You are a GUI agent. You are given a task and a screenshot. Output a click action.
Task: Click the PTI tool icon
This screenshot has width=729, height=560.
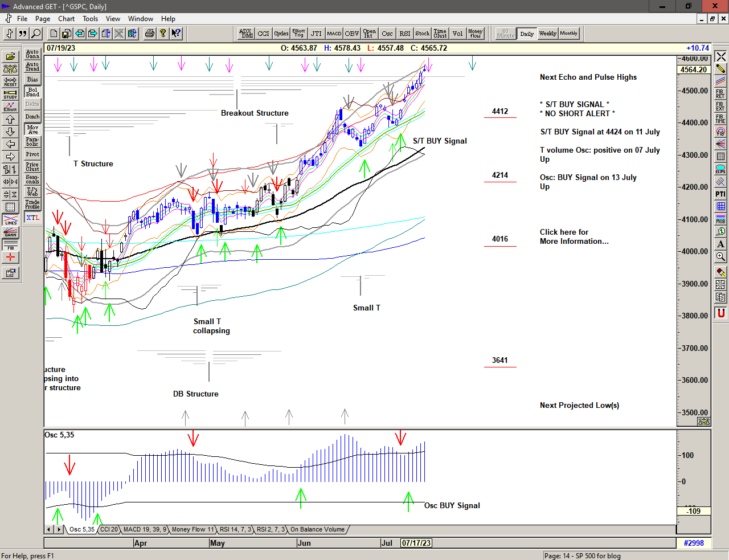pyautogui.click(x=720, y=194)
